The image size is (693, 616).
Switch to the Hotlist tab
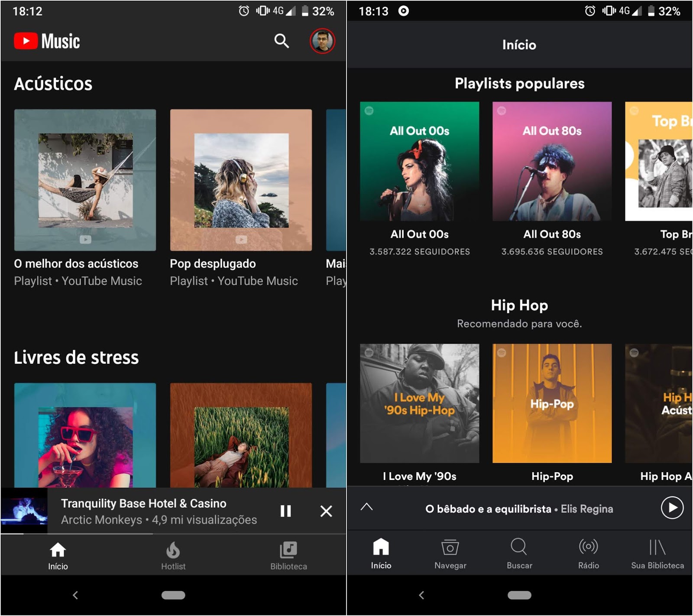pos(173,556)
